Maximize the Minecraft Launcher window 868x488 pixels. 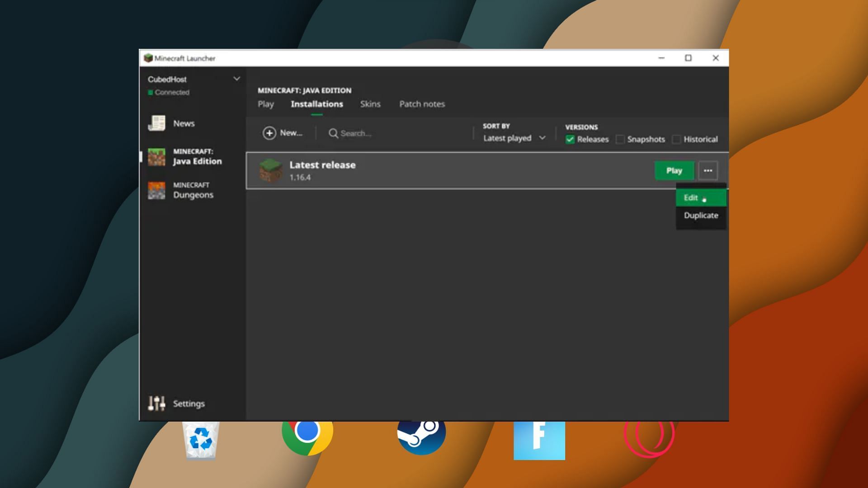click(x=688, y=58)
